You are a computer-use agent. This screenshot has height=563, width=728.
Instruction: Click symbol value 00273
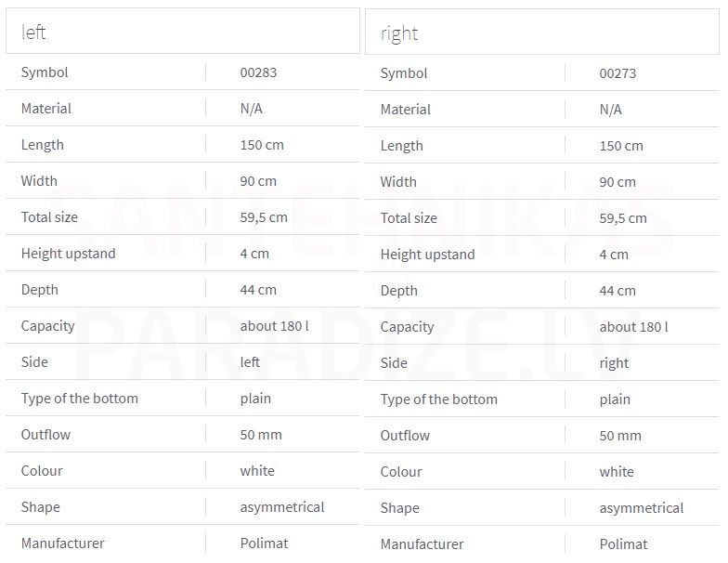pos(617,73)
